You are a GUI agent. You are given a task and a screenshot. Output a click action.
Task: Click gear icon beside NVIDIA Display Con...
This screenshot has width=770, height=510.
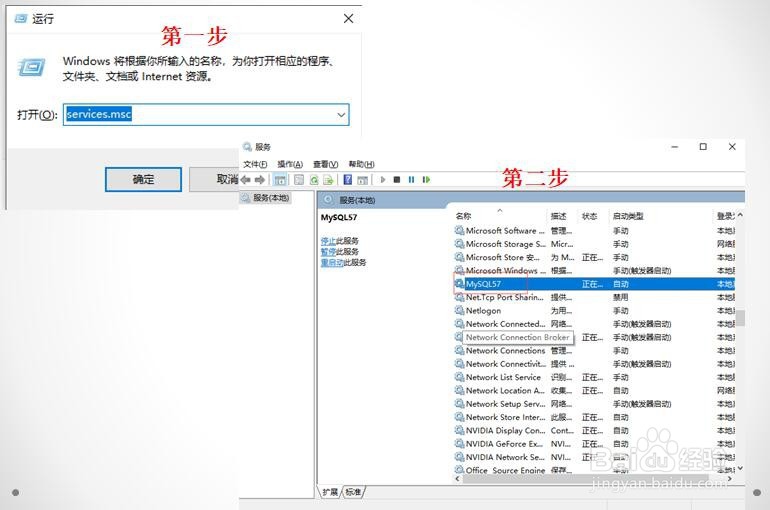pos(459,430)
